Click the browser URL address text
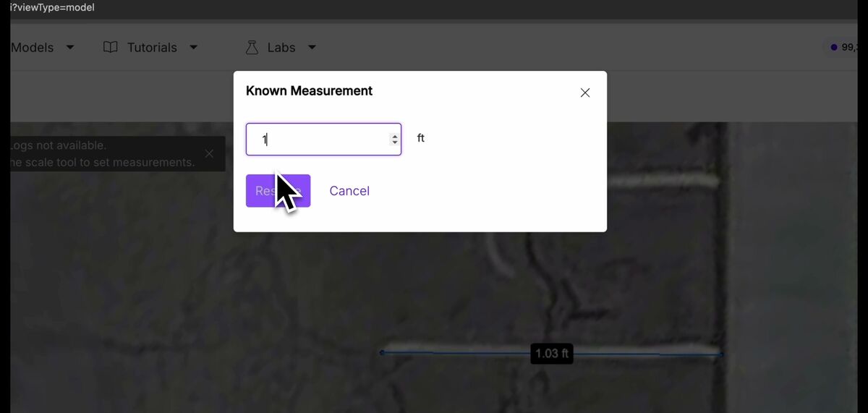Image resolution: width=868 pixels, height=413 pixels. click(x=52, y=7)
